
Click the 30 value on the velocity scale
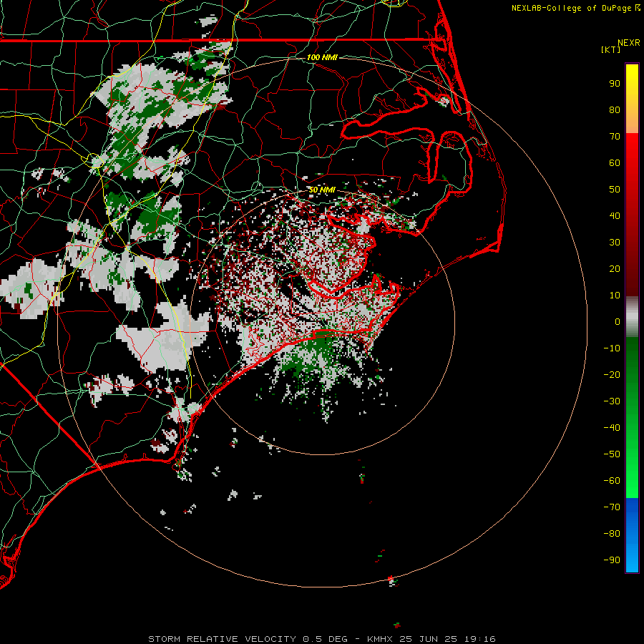615,243
